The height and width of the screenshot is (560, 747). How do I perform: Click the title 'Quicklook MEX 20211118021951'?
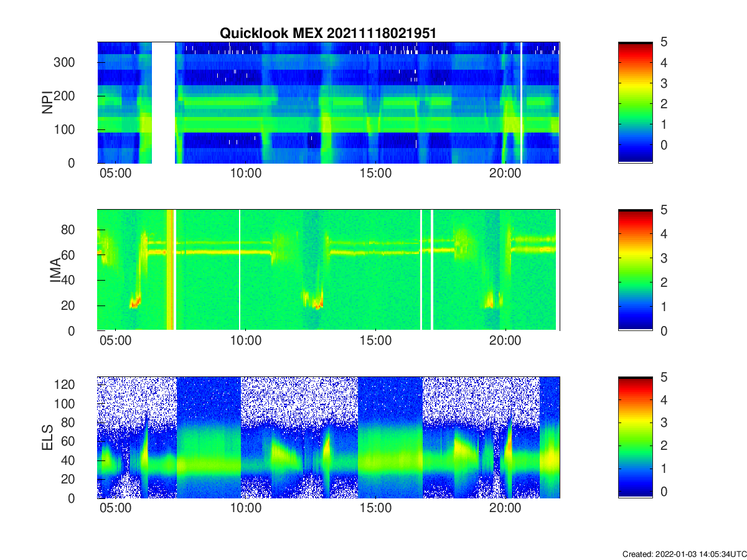(328, 34)
